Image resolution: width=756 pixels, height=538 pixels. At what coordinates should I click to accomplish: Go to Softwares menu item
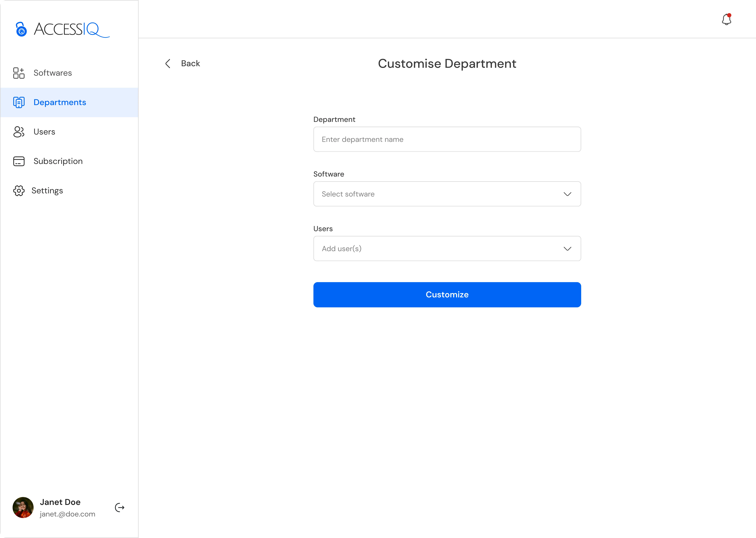pyautogui.click(x=53, y=73)
